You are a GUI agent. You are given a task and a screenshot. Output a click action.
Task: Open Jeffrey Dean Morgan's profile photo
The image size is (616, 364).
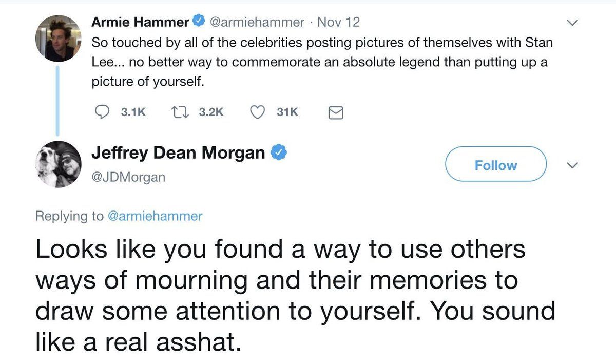point(58,164)
